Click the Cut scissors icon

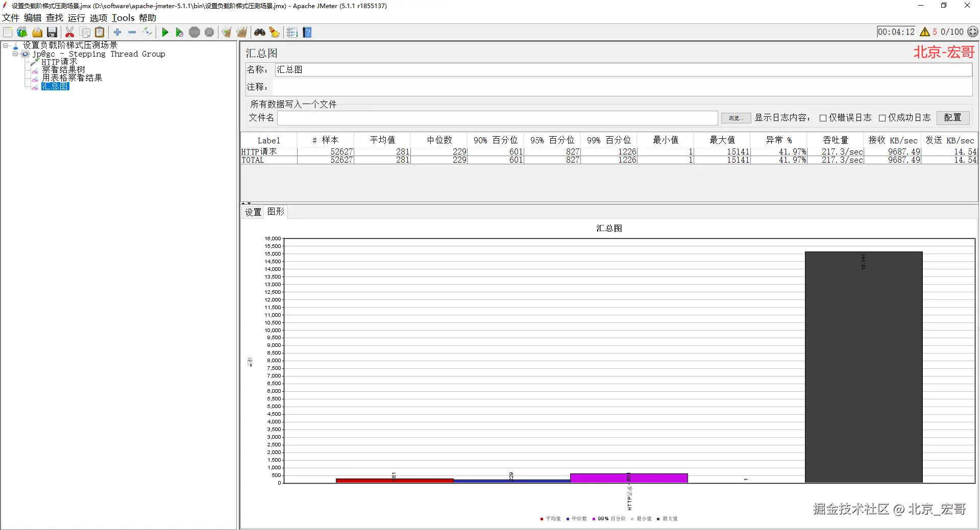70,32
